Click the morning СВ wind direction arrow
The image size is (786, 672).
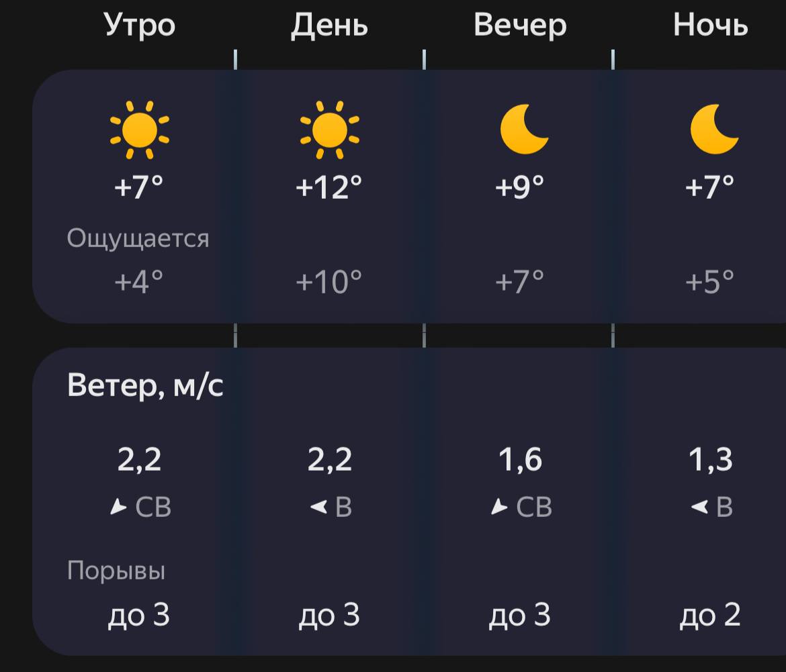pyautogui.click(x=119, y=508)
